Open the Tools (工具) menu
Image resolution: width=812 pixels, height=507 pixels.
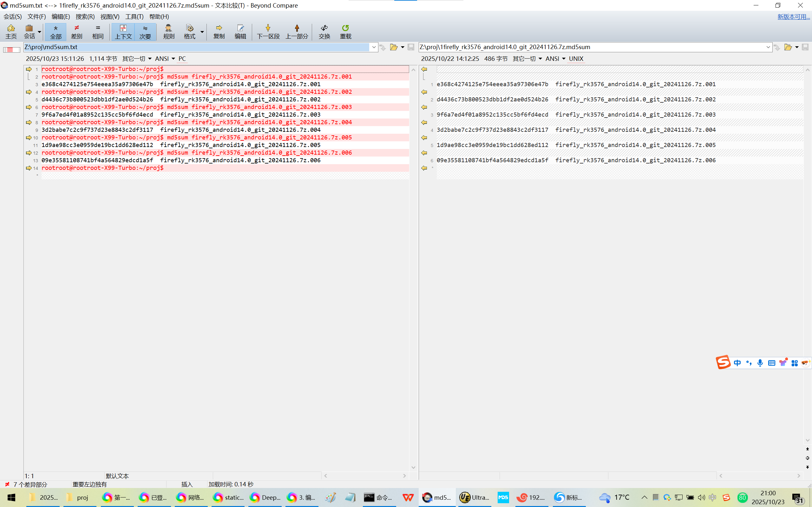[x=134, y=16]
